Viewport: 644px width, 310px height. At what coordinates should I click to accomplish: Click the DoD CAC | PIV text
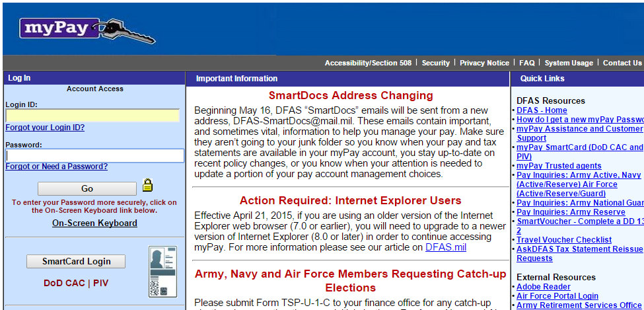point(76,284)
